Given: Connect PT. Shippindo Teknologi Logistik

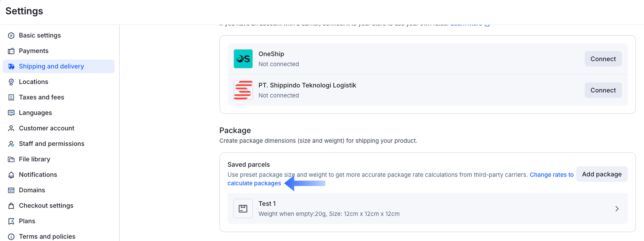Looking at the screenshot, I should coord(603,90).
